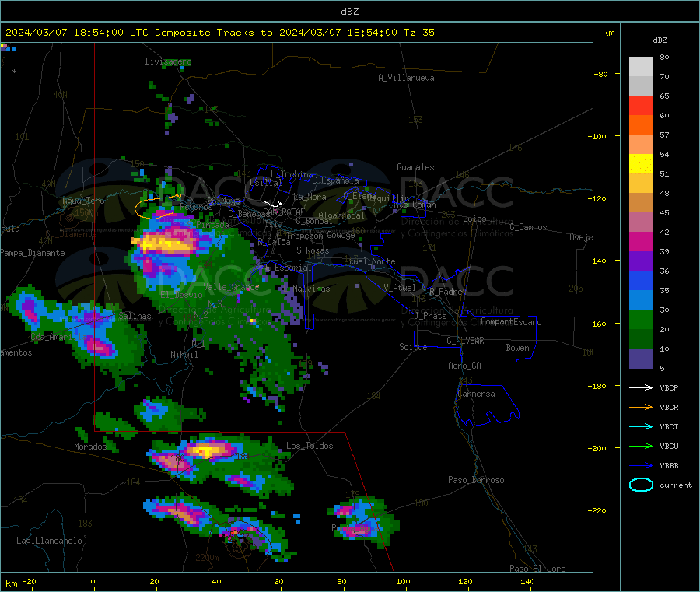Click the white VBCP arrow legend icon
Viewport: 700px width, 592px height.
point(641,387)
